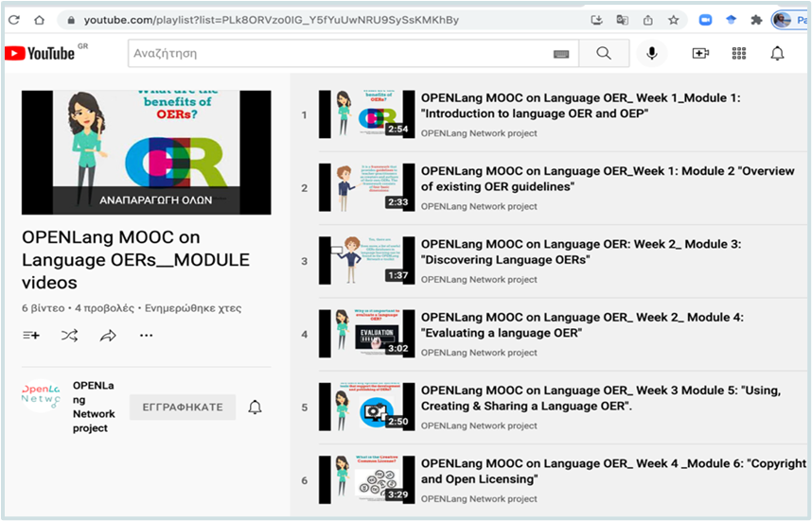Click channel name under Module 2 video

coord(479,206)
